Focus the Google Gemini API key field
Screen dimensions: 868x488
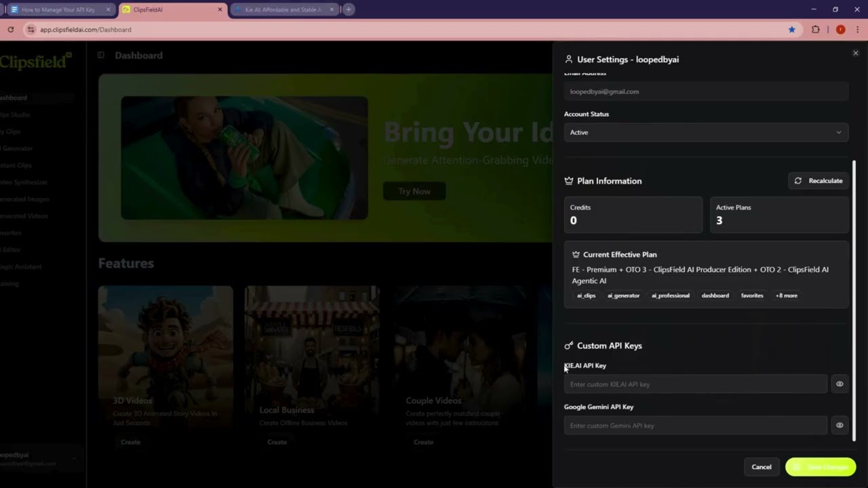coord(696,426)
